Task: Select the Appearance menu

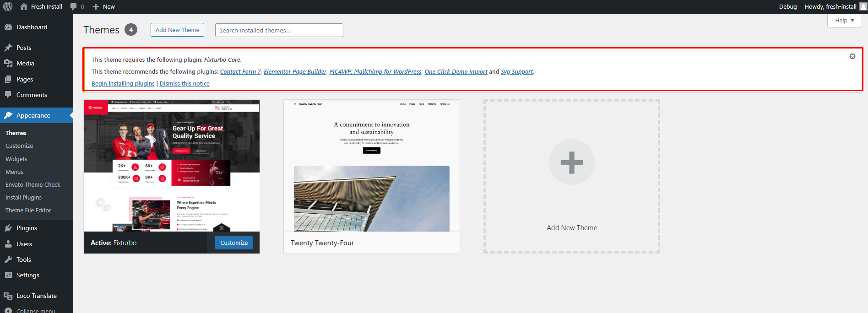Action: 37,115
